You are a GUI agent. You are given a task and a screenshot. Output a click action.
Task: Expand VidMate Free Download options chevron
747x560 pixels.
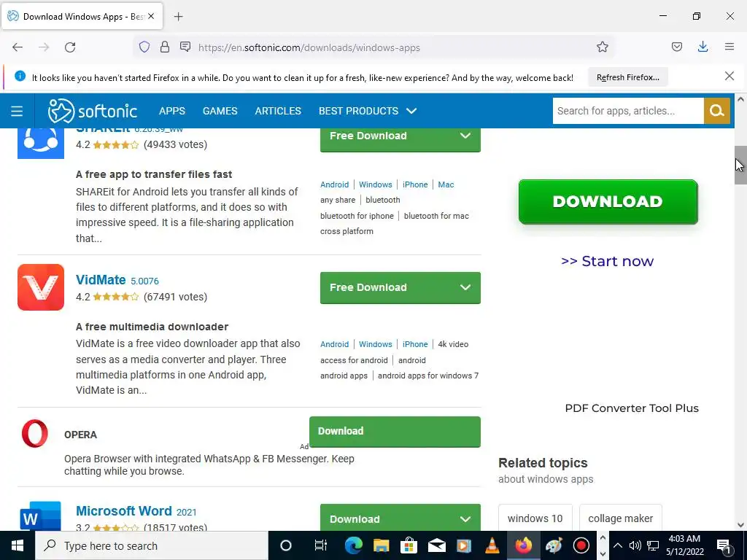pos(465,287)
